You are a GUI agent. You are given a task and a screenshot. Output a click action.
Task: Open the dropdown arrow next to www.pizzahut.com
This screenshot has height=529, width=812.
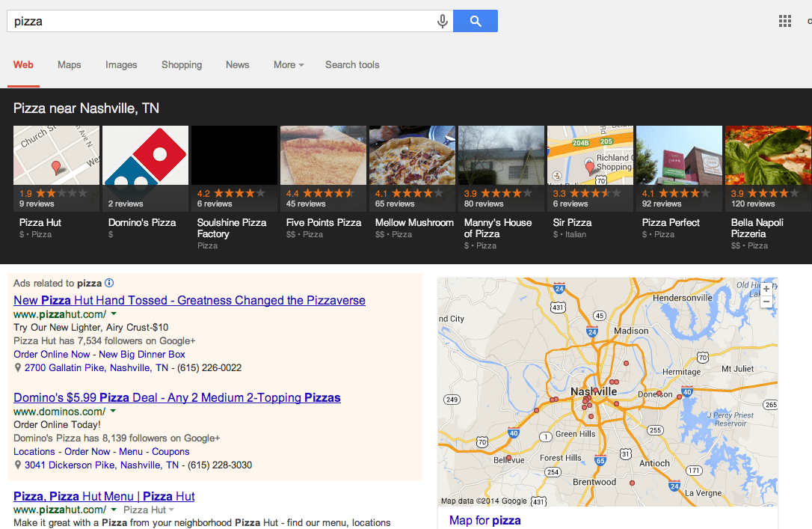tap(114, 315)
